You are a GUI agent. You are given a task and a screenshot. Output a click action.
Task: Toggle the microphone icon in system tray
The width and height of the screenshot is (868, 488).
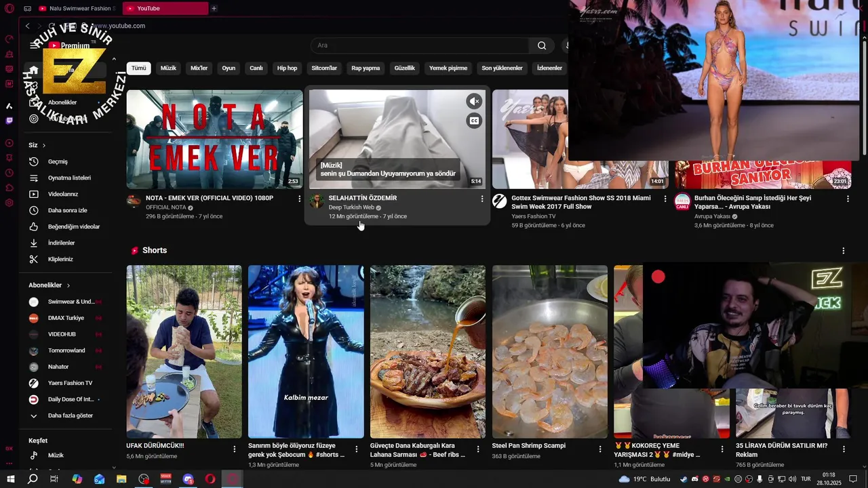759,479
